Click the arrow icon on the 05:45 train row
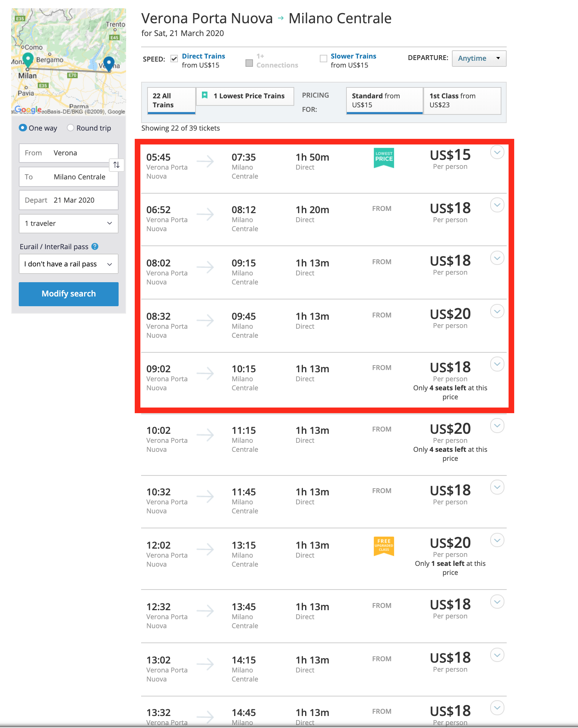Image resolution: width=578 pixels, height=728 pixels. 205,162
